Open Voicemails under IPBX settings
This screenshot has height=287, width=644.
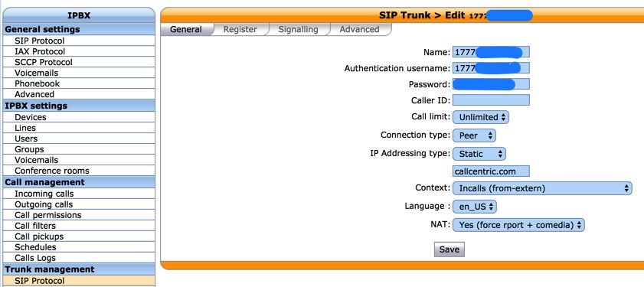point(79,160)
